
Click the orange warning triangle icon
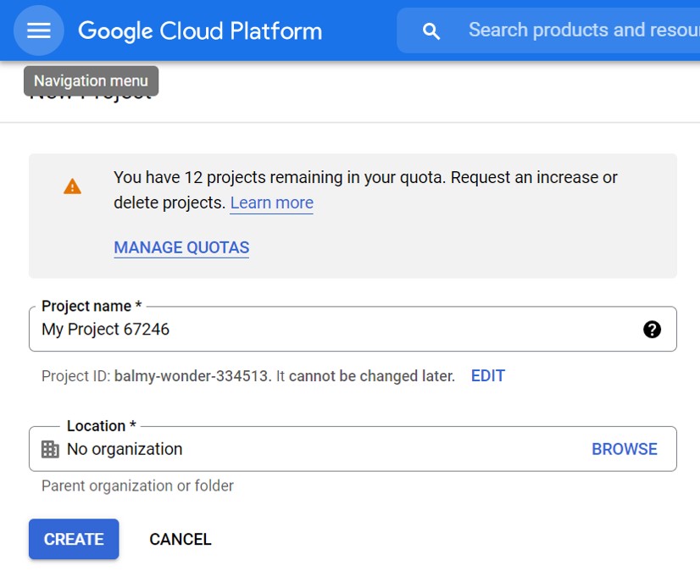click(x=72, y=186)
